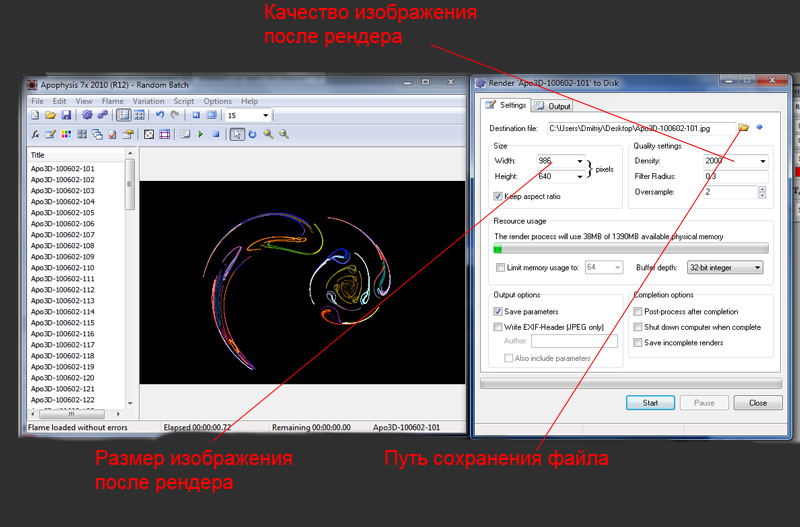Enable Post-process after completion
This screenshot has width=800, height=527.
pos(637,311)
